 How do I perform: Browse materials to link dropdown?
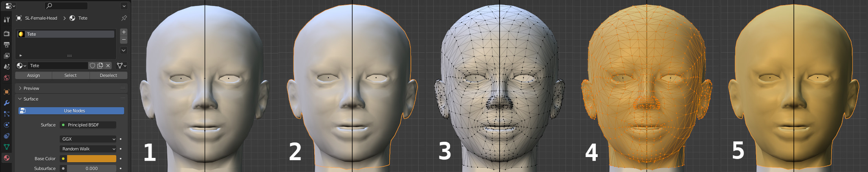pyautogui.click(x=22, y=66)
